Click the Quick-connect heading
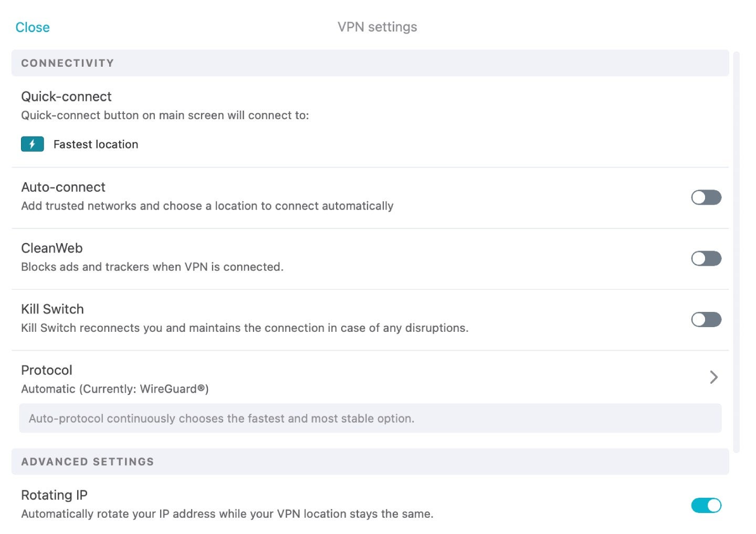This screenshot has width=756, height=534. (x=66, y=97)
